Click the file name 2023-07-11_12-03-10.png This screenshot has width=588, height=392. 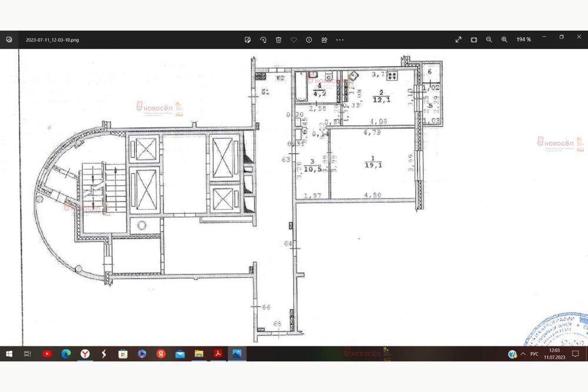pyautogui.click(x=52, y=40)
